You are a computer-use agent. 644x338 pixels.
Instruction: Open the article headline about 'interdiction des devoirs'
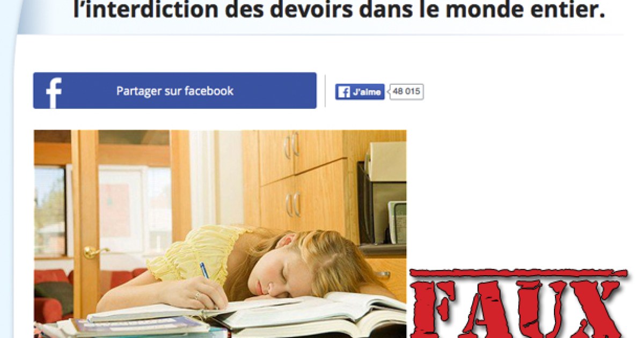[x=339, y=10]
